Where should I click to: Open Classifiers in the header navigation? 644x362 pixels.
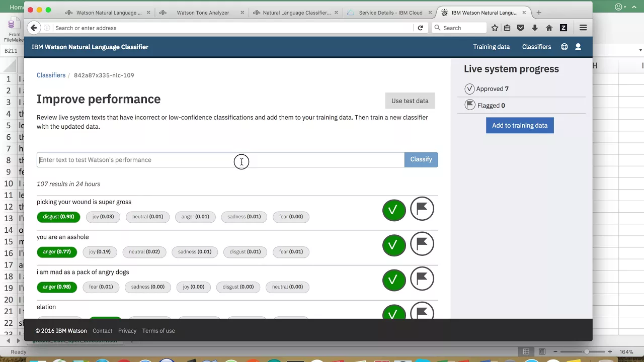[x=536, y=47]
